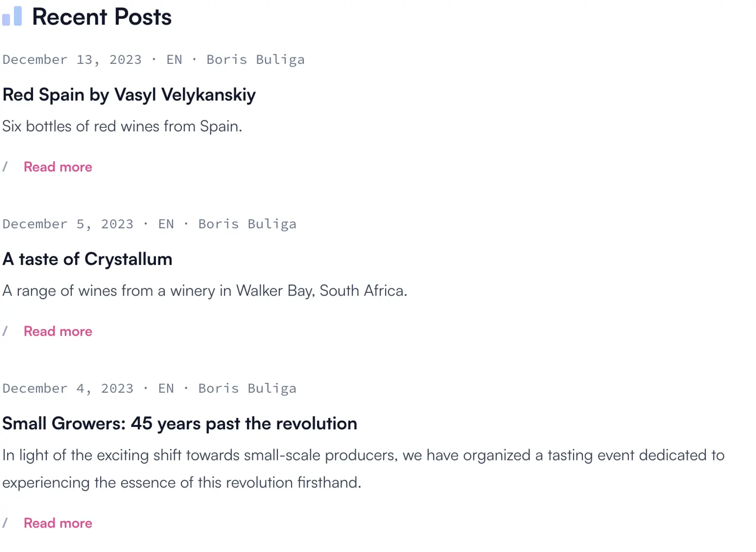
Task: Click the slash before Red Spain's Read more
Action: coord(5,167)
